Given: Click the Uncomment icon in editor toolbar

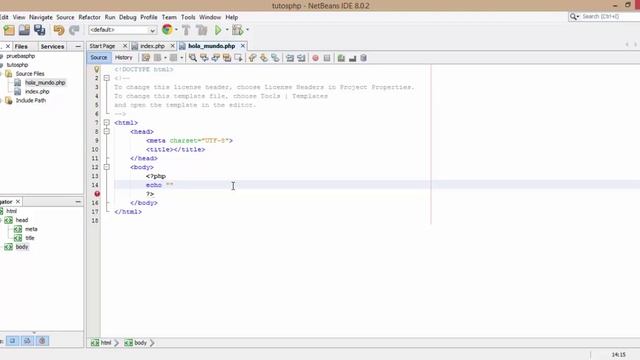Looking at the screenshot, I should pos(352,58).
